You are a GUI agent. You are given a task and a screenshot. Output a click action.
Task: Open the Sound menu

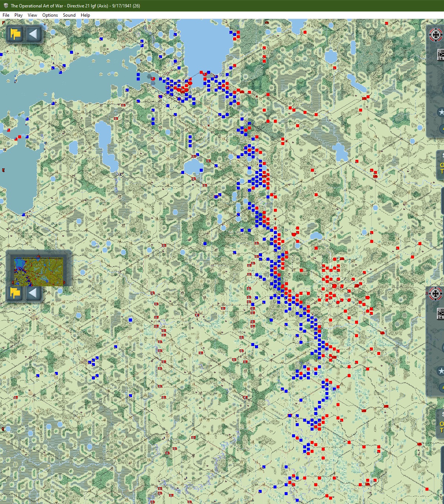[x=69, y=15]
